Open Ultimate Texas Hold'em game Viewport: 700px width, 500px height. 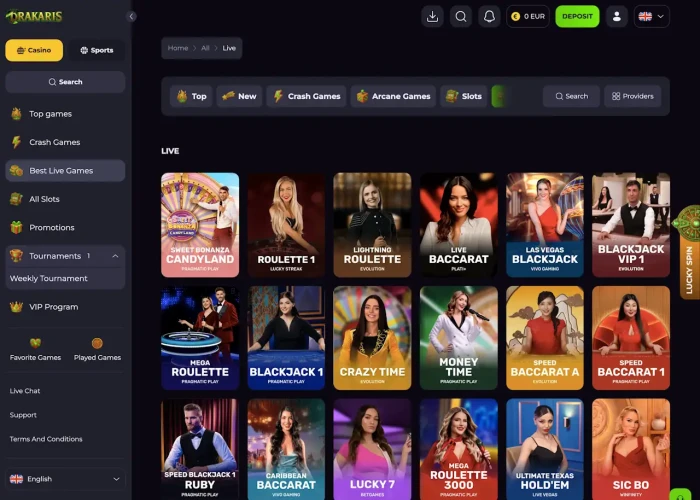[545, 449]
